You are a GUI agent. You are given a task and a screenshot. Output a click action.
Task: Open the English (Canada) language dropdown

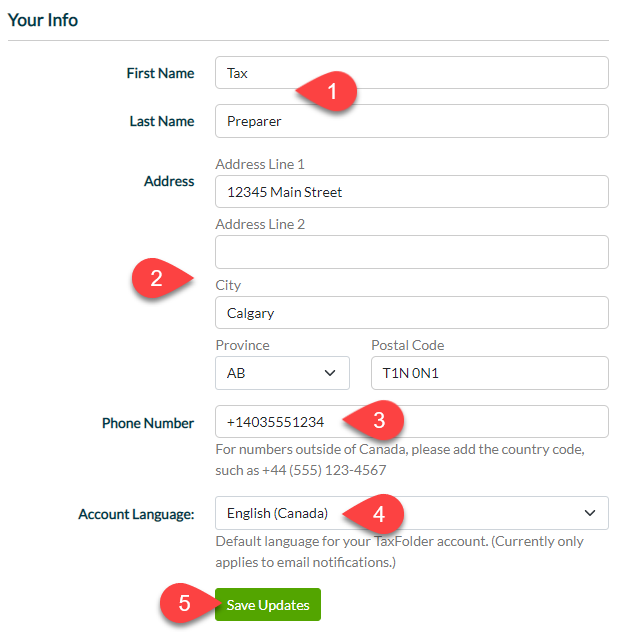point(412,513)
